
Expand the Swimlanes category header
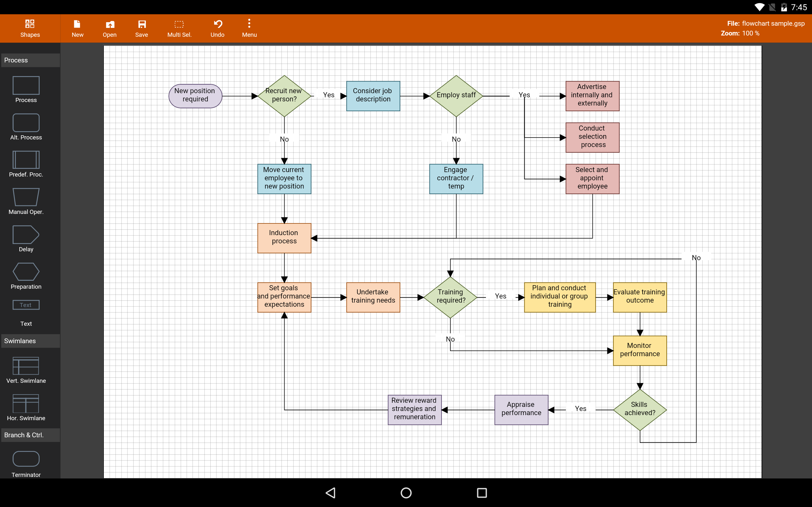click(x=30, y=341)
